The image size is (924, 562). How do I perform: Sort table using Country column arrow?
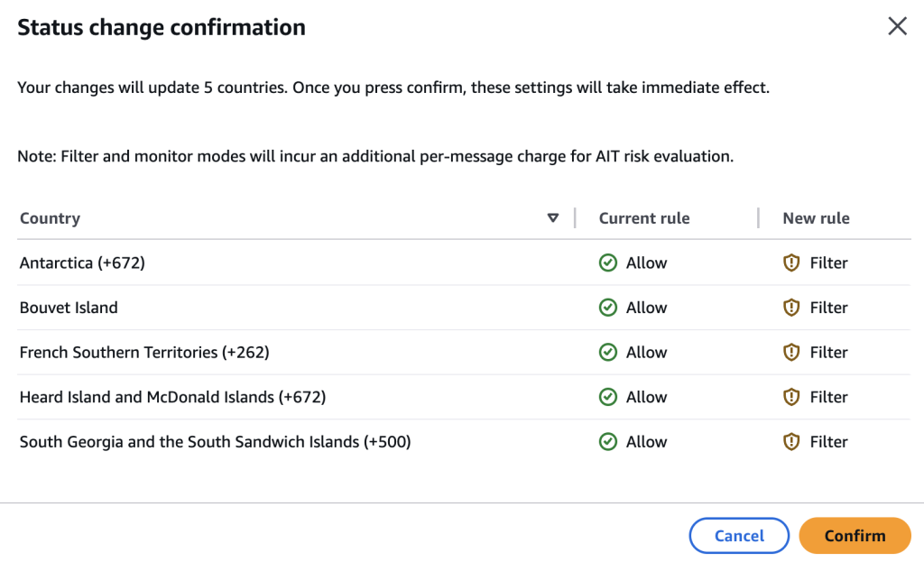click(x=553, y=218)
